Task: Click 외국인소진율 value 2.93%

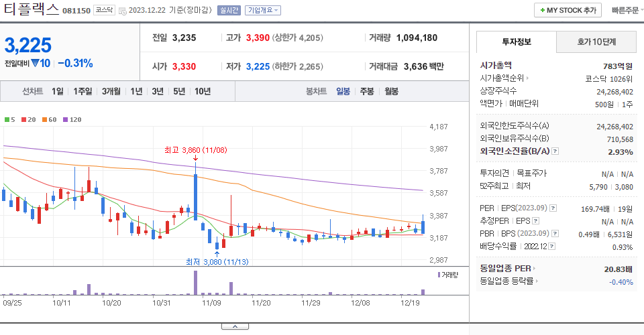Action: 620,151
